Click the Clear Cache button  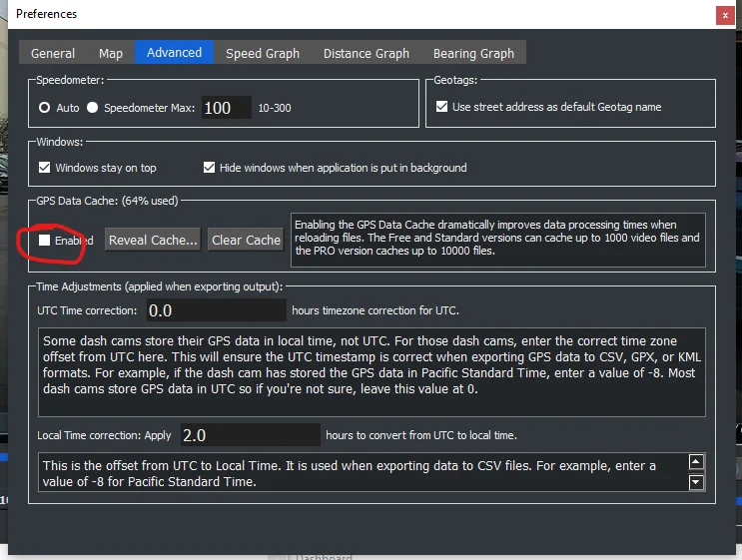click(x=246, y=240)
